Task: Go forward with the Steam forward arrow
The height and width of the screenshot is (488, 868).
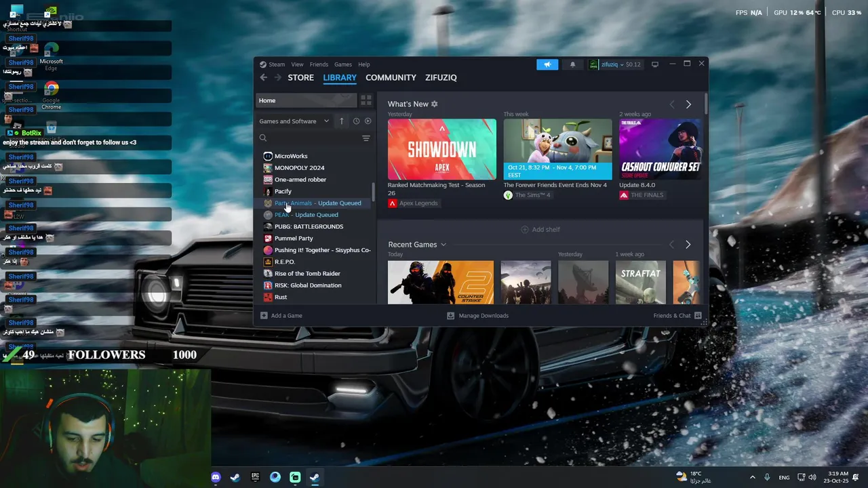Action: tap(277, 77)
